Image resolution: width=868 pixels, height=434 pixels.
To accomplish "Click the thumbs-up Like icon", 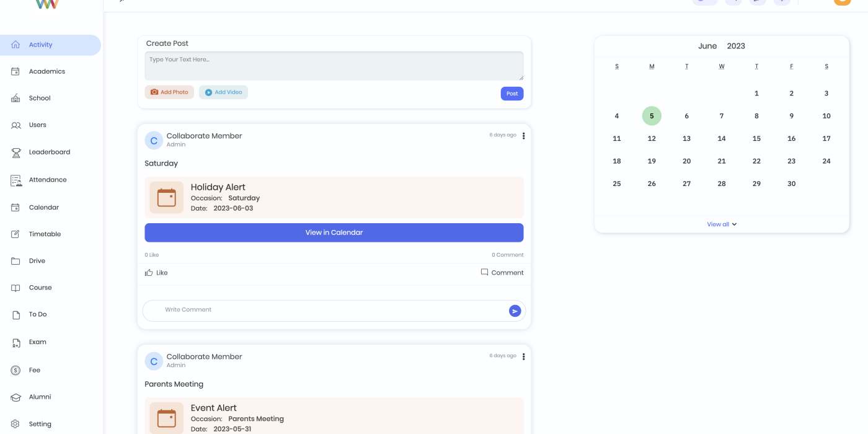I will [x=149, y=273].
